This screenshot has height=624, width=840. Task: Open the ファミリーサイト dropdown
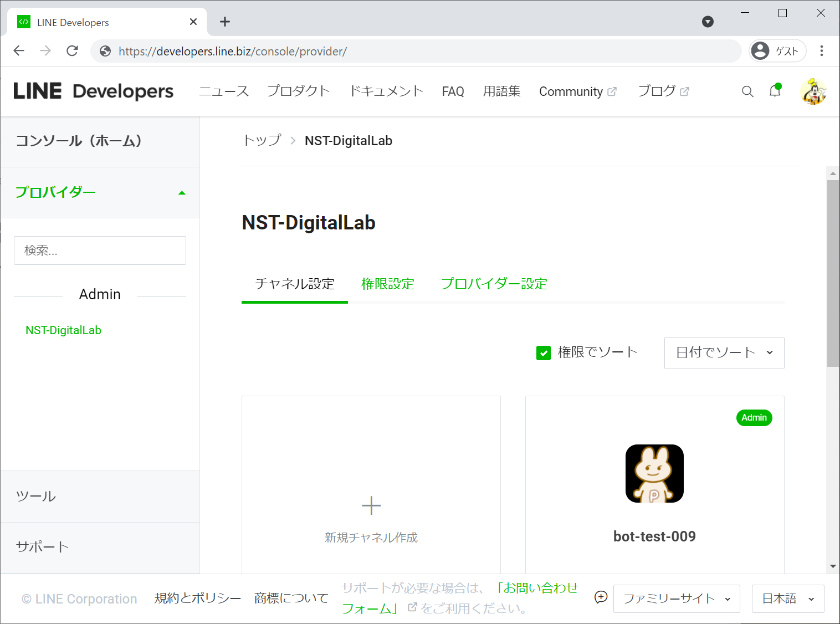677,599
